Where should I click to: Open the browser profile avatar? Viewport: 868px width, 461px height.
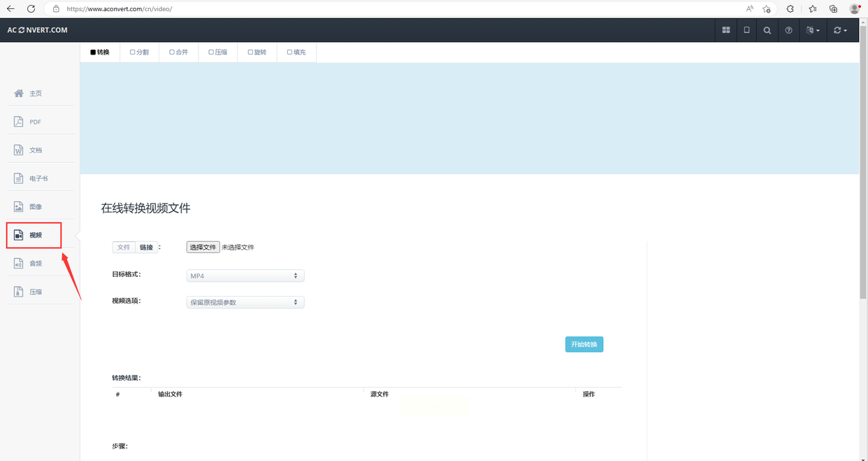point(854,9)
